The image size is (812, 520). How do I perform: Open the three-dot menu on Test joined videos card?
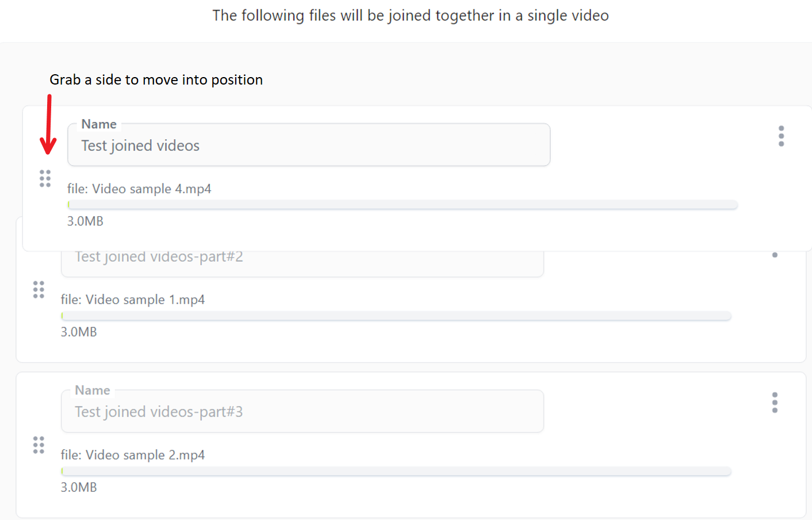(781, 136)
